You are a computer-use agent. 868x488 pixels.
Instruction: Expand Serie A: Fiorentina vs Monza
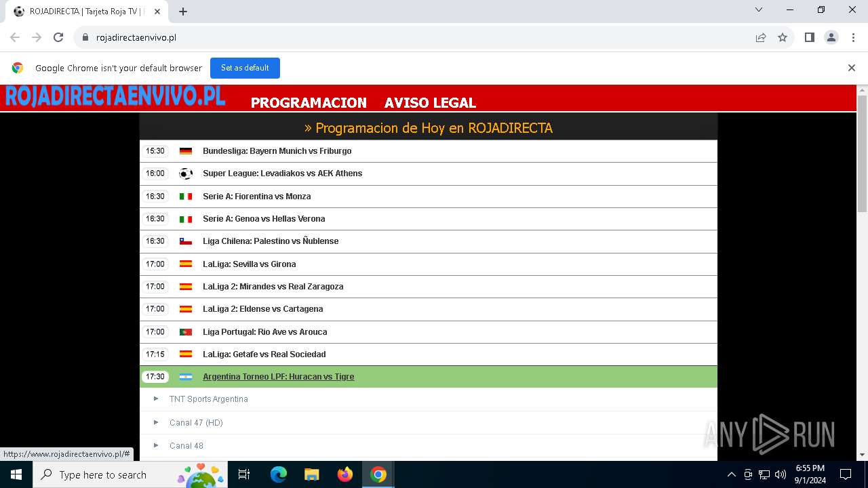(256, 197)
